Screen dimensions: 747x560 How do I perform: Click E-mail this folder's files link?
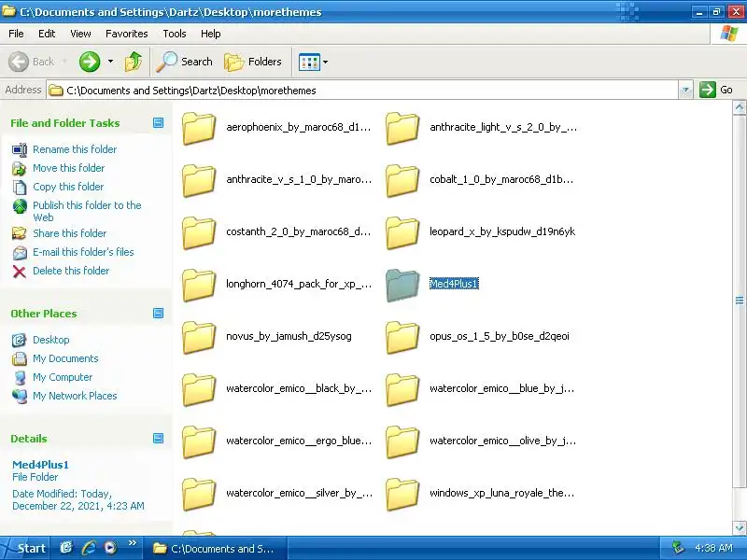coord(83,252)
